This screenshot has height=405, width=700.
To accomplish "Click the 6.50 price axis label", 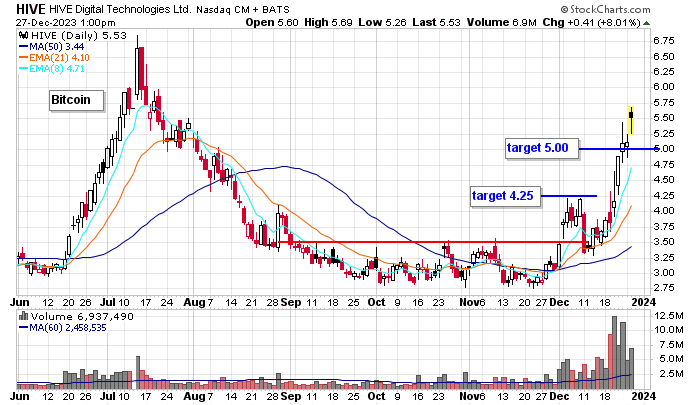I will pos(664,57).
